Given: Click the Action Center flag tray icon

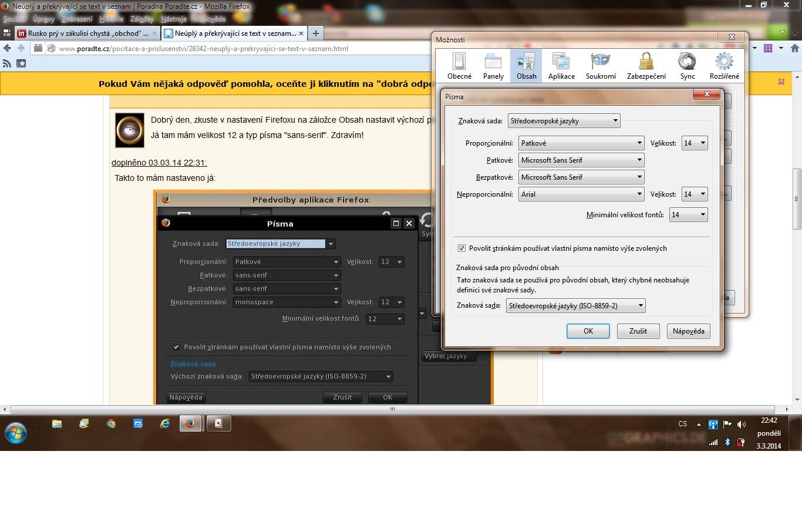Looking at the screenshot, I should 727,425.
